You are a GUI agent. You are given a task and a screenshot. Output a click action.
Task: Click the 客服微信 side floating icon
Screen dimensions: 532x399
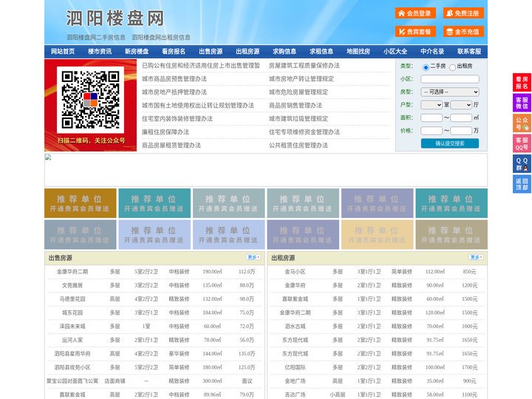point(522,103)
